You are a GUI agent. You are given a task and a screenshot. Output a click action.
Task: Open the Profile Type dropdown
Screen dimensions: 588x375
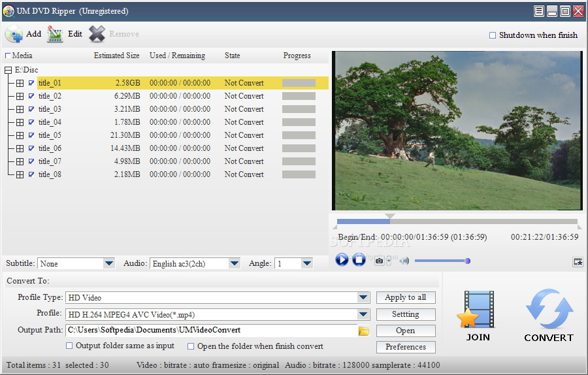click(x=363, y=297)
